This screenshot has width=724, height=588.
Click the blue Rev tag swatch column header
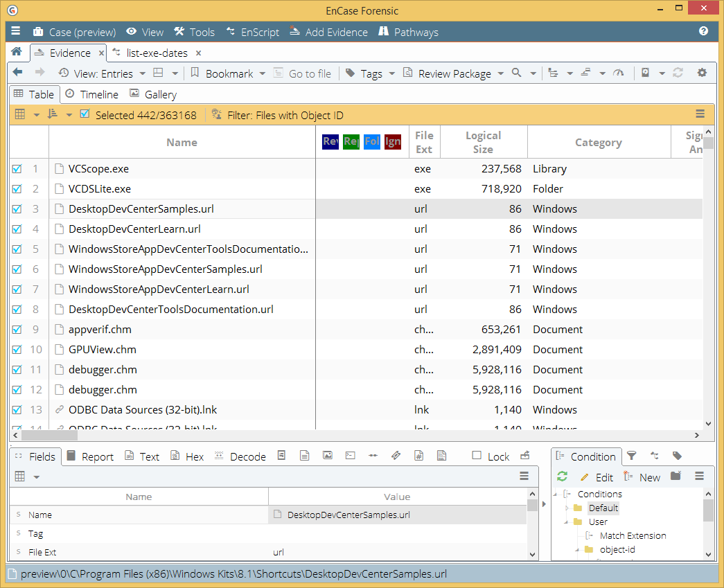point(330,141)
